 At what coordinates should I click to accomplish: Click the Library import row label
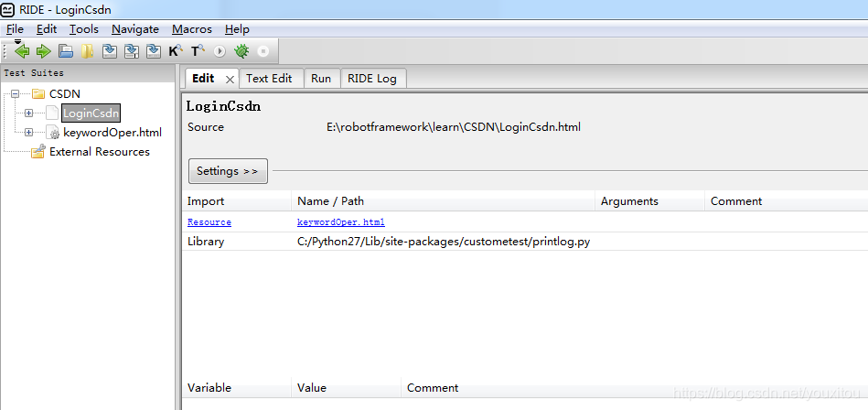(x=206, y=242)
